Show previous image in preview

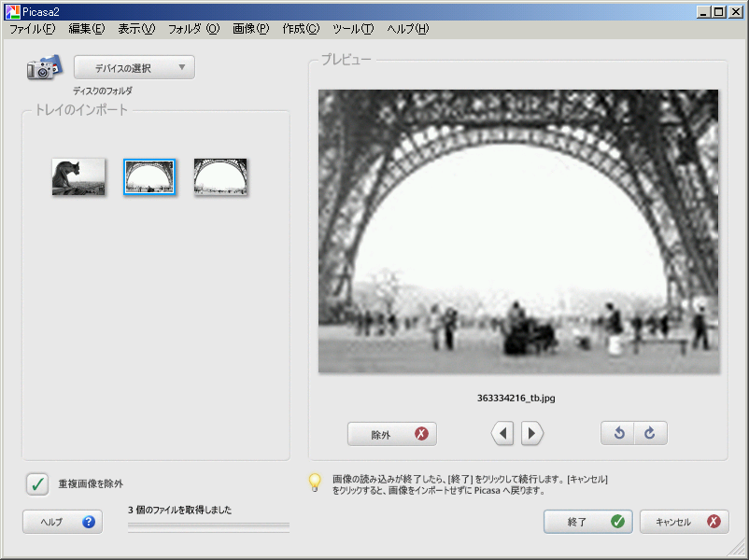point(503,433)
